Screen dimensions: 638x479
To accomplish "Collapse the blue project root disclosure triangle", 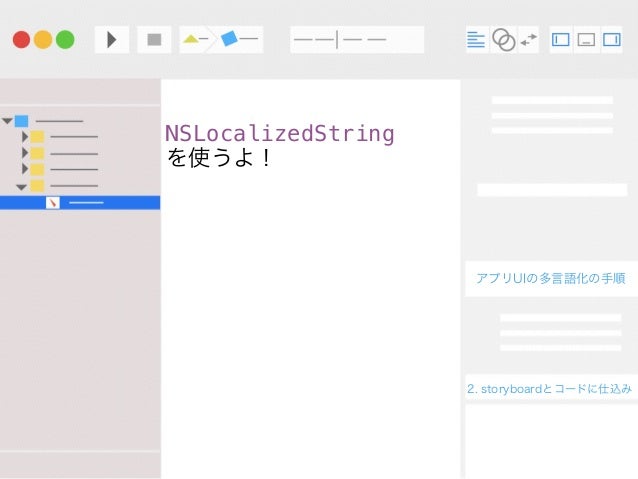I will [x=7, y=121].
